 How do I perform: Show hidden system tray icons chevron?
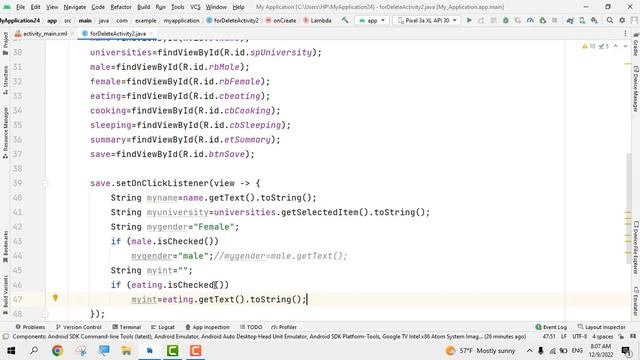pyautogui.click(x=529, y=351)
